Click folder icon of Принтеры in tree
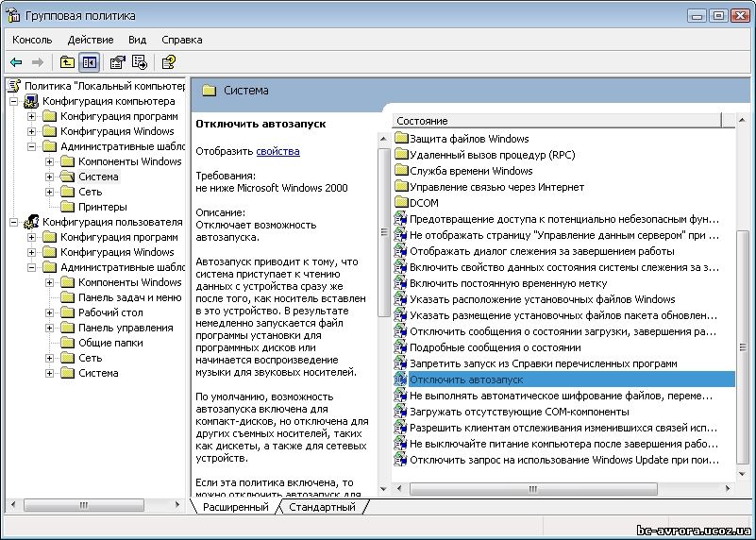The width and height of the screenshot is (756, 540). point(68,207)
